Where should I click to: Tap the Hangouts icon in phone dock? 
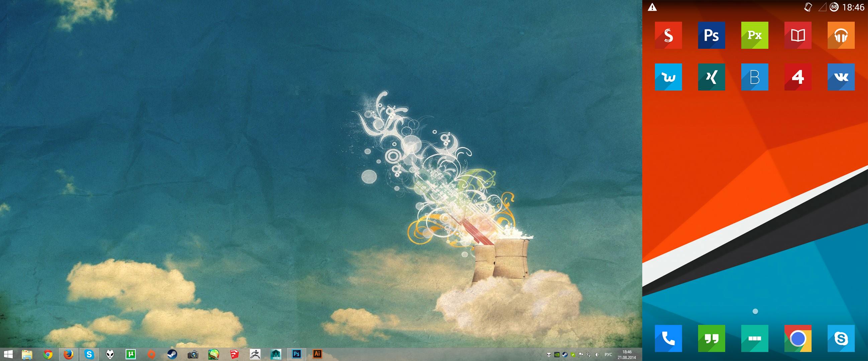711,338
